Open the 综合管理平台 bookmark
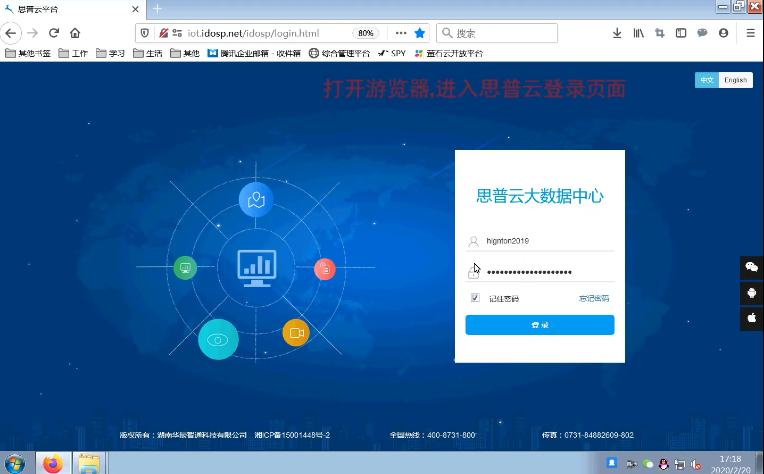The image size is (764, 474). tap(339, 53)
